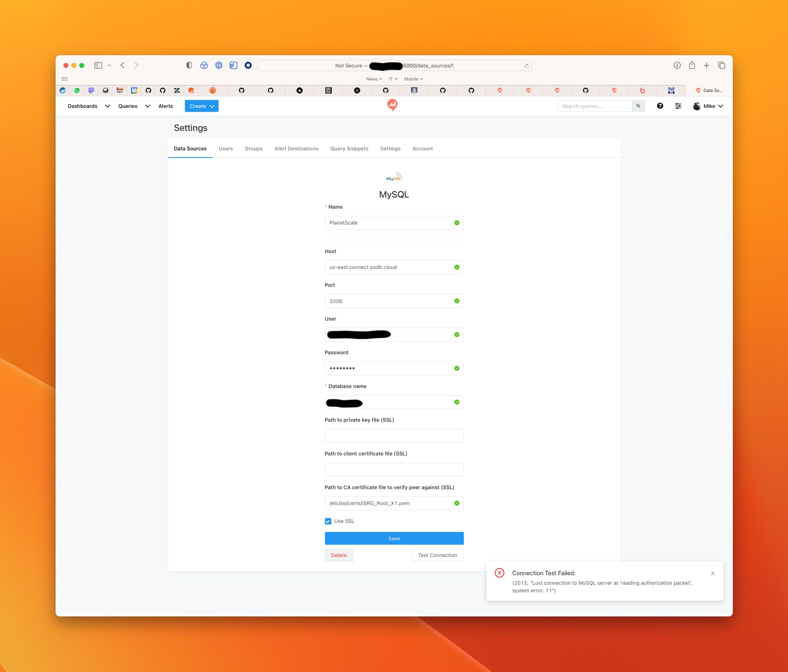Open the Query Snippets tab
The height and width of the screenshot is (672, 788).
click(349, 149)
